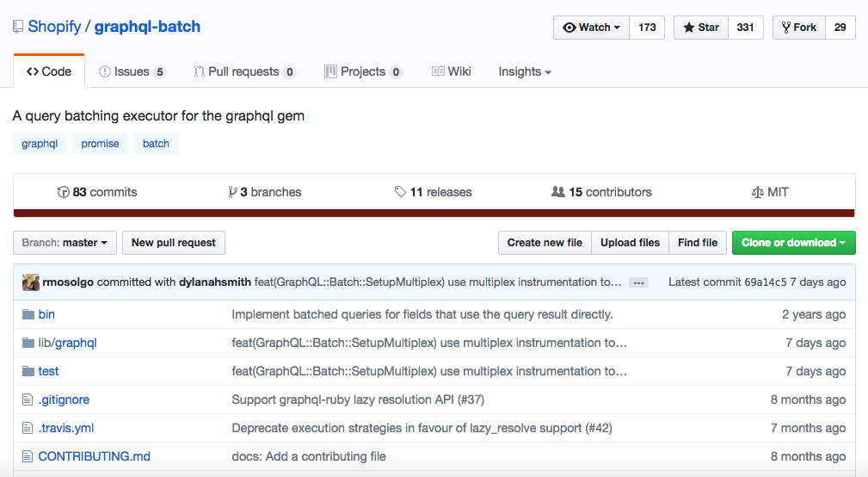The height and width of the screenshot is (477, 868).
Task: Open the bin folder
Action: tap(46, 314)
